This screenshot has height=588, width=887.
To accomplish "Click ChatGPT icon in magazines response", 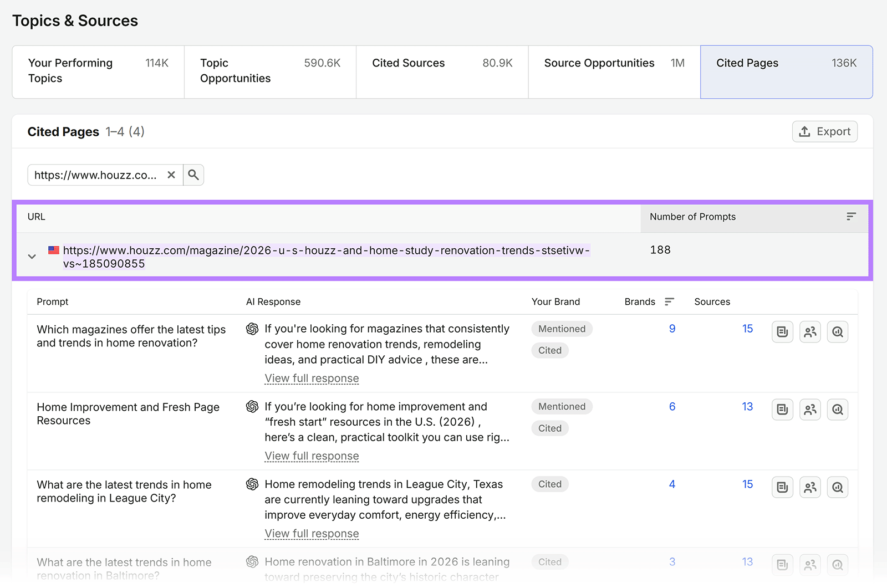I will (252, 329).
